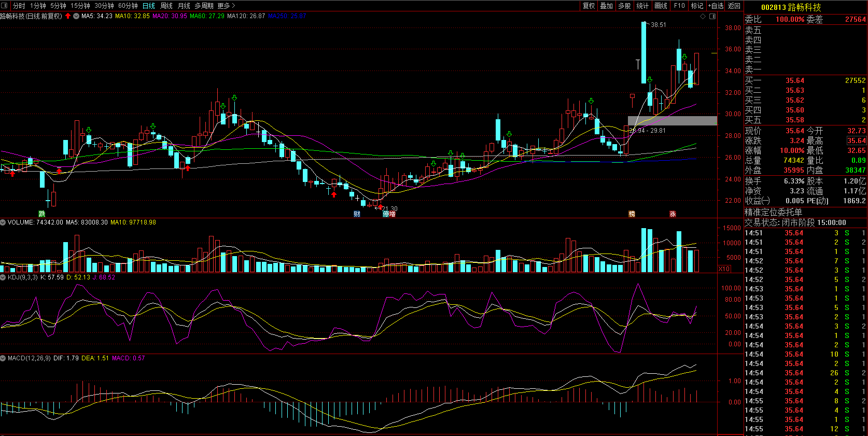Open the MACD indicator dropdown icon
This screenshot has height=436, width=868.
click(3, 358)
